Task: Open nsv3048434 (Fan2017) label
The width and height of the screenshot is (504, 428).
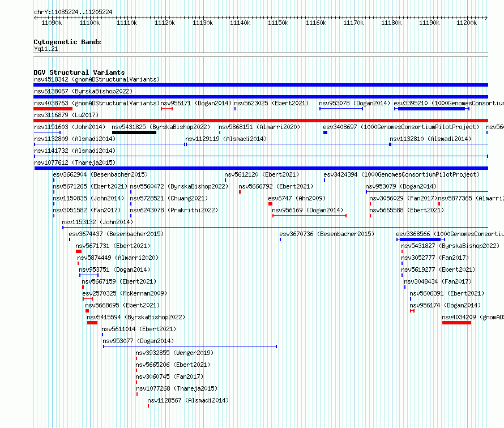Action: click(x=438, y=281)
